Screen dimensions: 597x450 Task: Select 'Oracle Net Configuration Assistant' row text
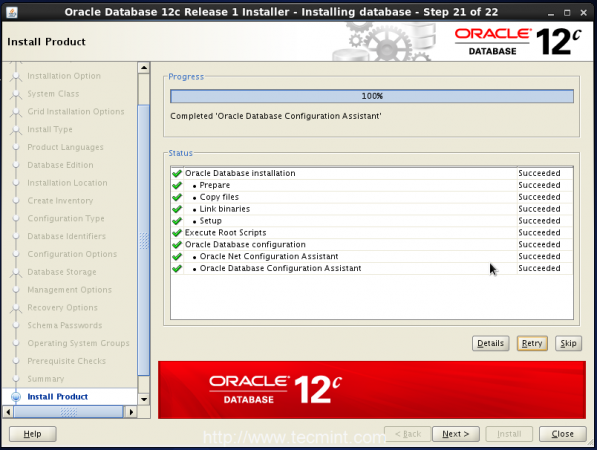tap(269, 257)
